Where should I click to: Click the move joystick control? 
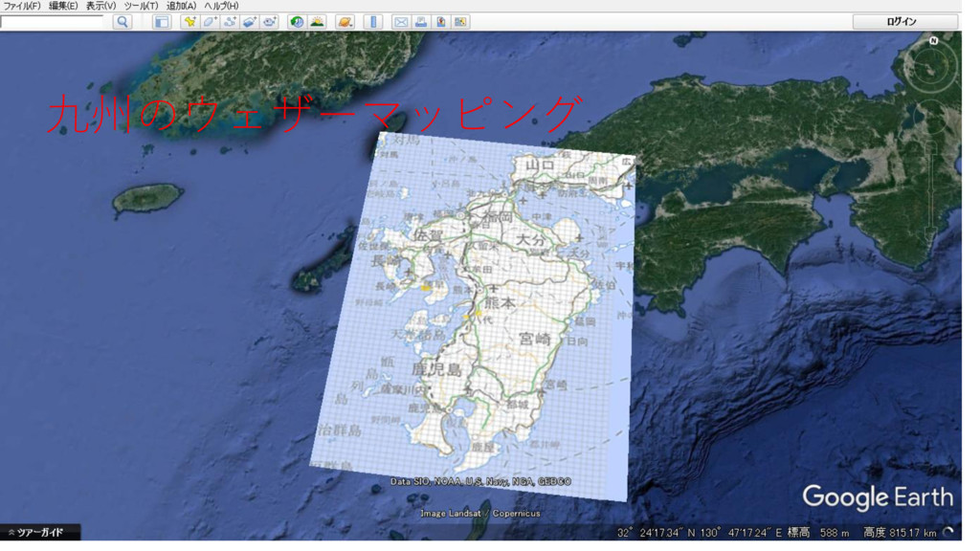[x=931, y=116]
